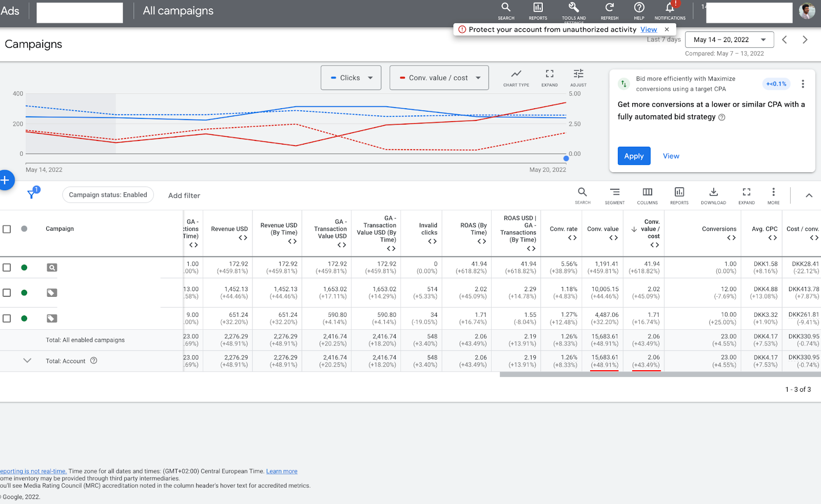The width and height of the screenshot is (821, 504).
Task: Tick the select-all campaigns header checkbox
Action: click(x=7, y=229)
